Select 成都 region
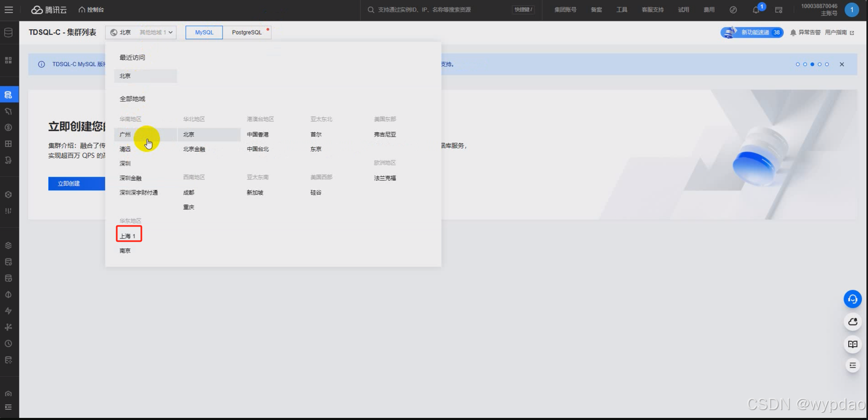Screen dimensions: 868x420 188,192
